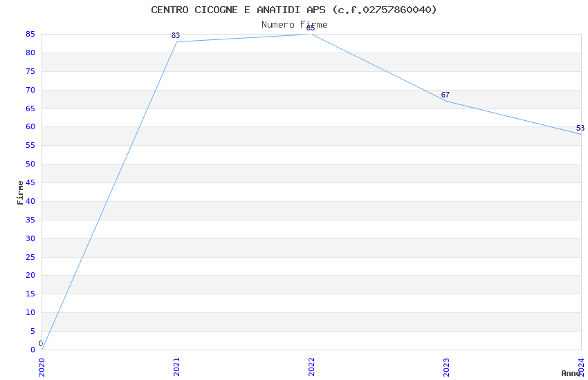Click the y-axis tick label 65
The width and height of the screenshot is (588, 380).
(x=30, y=108)
